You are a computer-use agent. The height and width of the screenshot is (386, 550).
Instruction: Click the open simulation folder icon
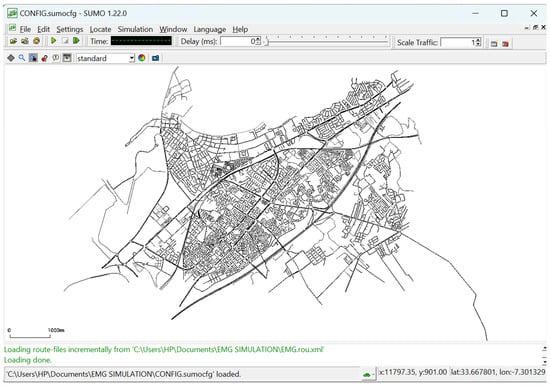[x=13, y=41]
